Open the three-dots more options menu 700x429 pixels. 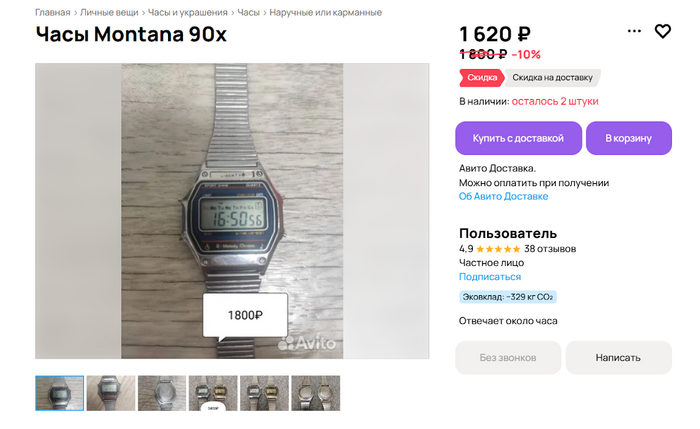pos(634,31)
